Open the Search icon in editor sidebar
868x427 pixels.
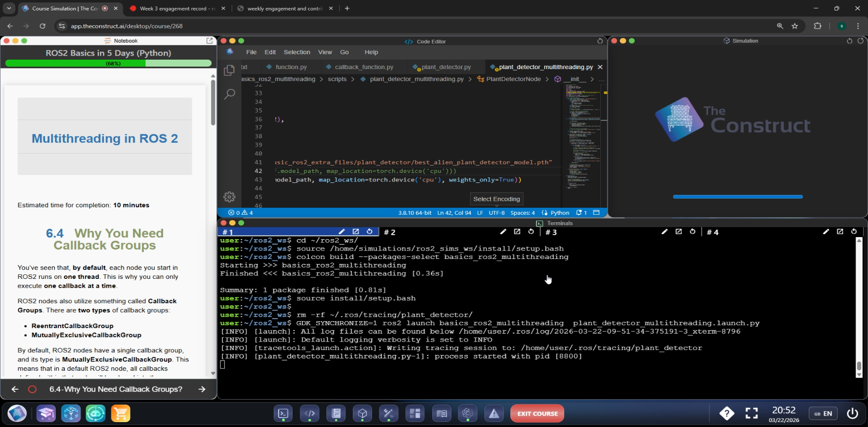click(229, 94)
